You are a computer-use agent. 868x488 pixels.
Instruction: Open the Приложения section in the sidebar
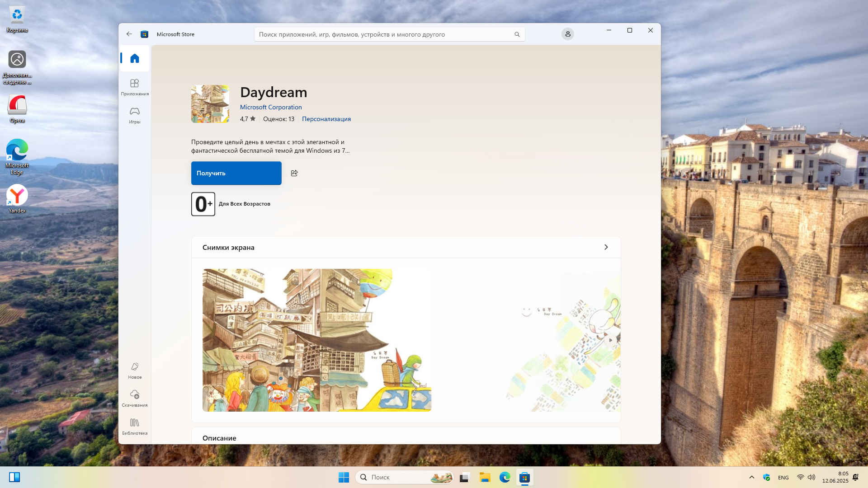pyautogui.click(x=134, y=87)
